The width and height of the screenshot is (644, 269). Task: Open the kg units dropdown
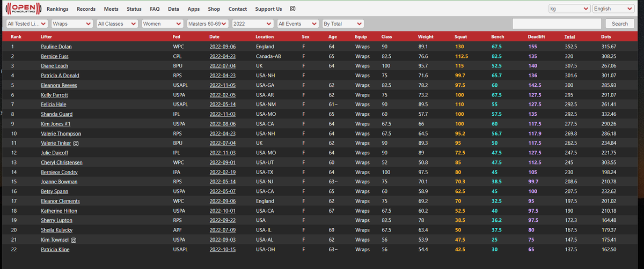(x=569, y=9)
